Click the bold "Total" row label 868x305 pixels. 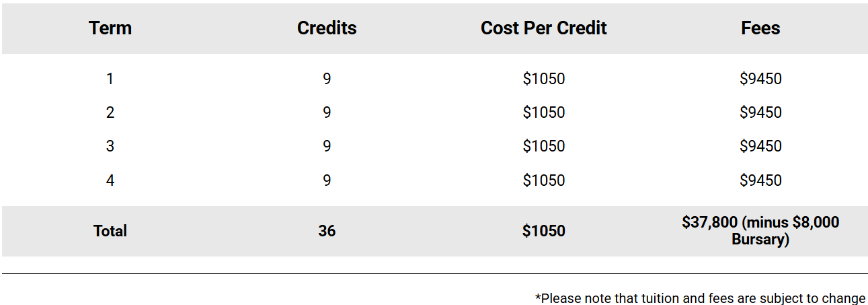[110, 231]
